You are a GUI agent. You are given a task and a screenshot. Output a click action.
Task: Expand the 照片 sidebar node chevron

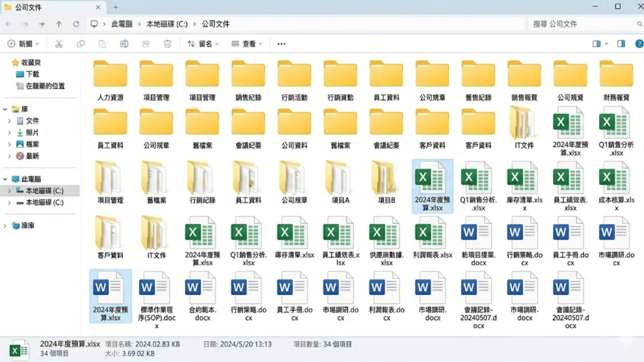click(9, 132)
